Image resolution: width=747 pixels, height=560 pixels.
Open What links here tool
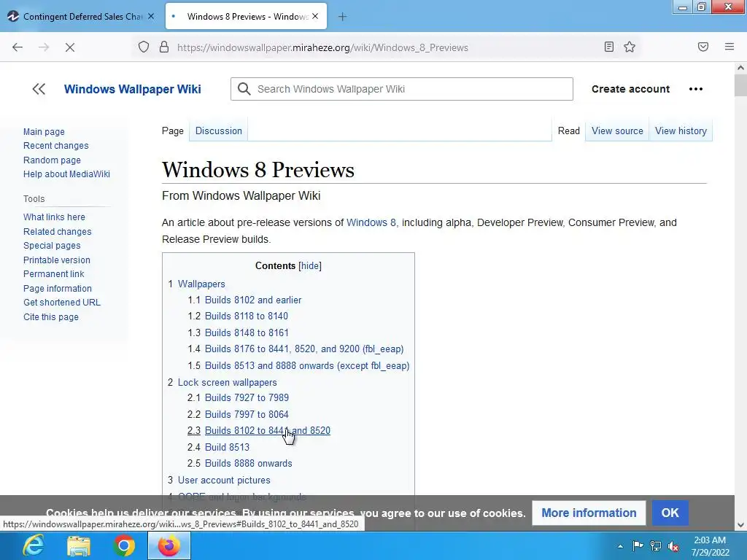(54, 217)
